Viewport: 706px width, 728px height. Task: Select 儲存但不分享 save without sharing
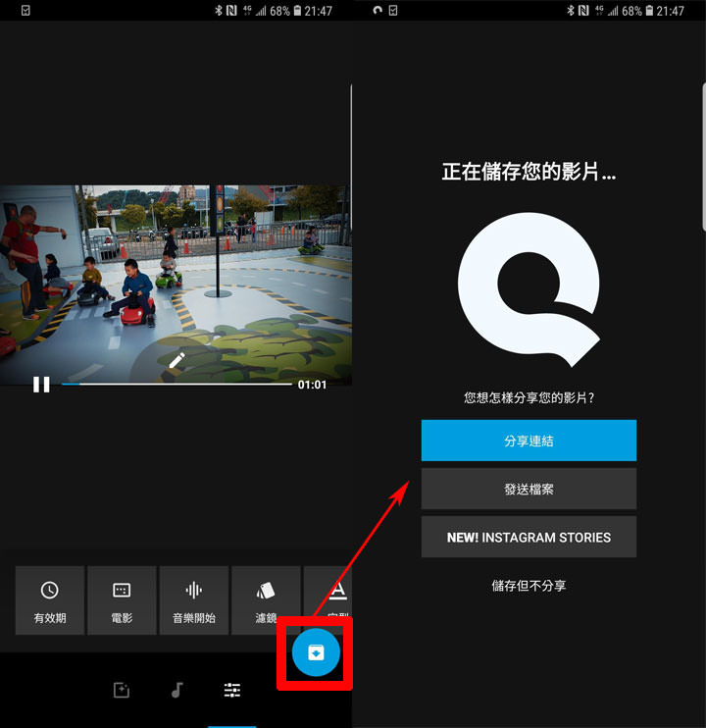point(529,586)
